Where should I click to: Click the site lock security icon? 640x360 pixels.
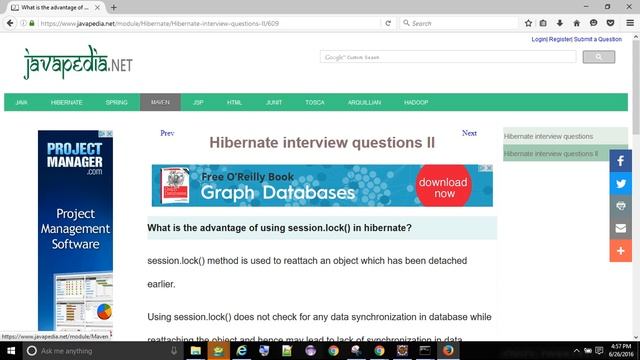coord(32,23)
